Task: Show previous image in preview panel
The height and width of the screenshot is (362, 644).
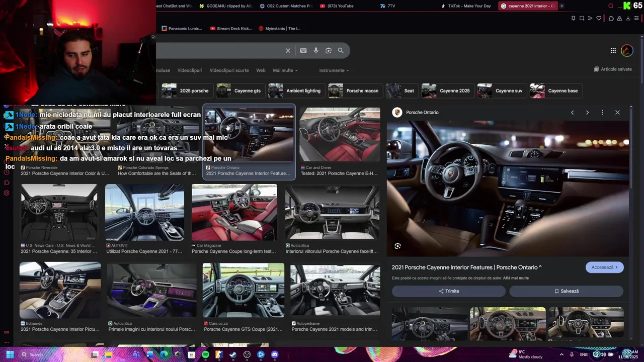Action: tap(572, 112)
